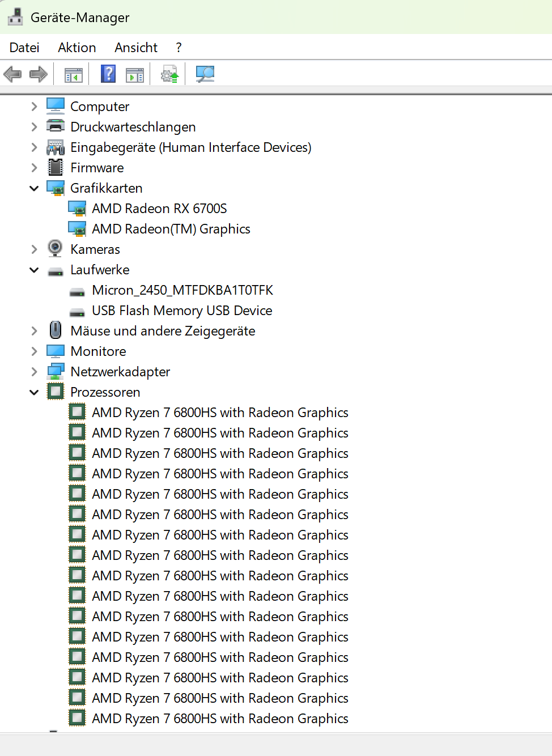Select Mäuse und andere Zeigegeräte label
The width and height of the screenshot is (552, 756).
[x=163, y=331]
